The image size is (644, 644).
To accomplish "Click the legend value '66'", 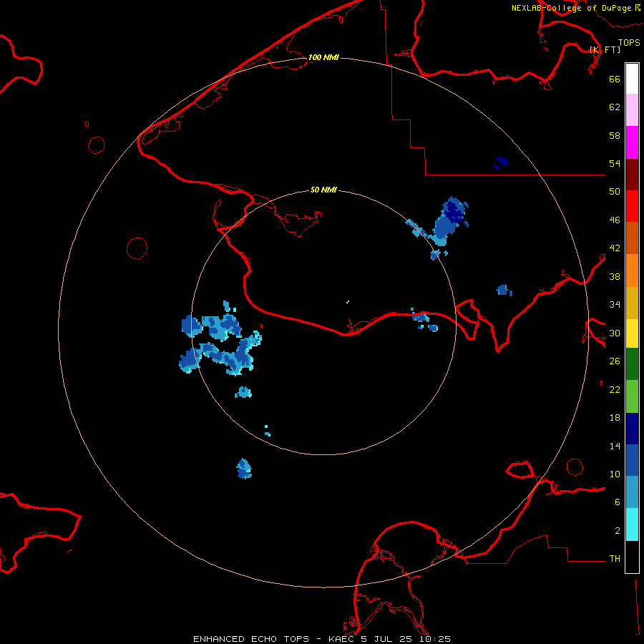I will 615,79.
